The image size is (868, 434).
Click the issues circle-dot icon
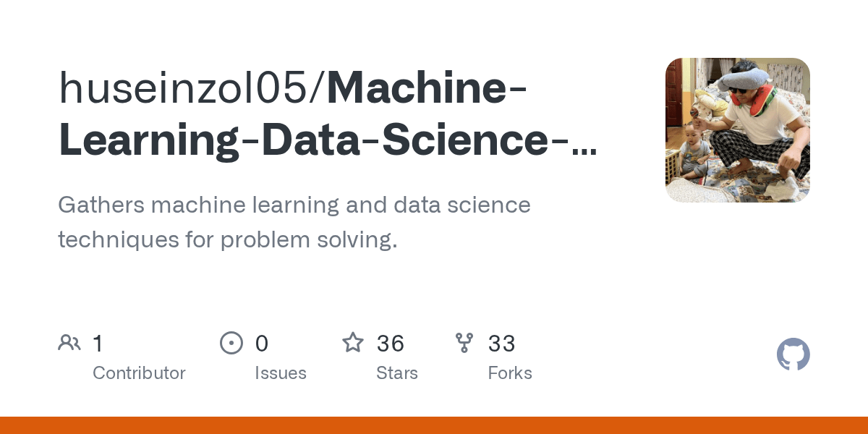coord(231,343)
